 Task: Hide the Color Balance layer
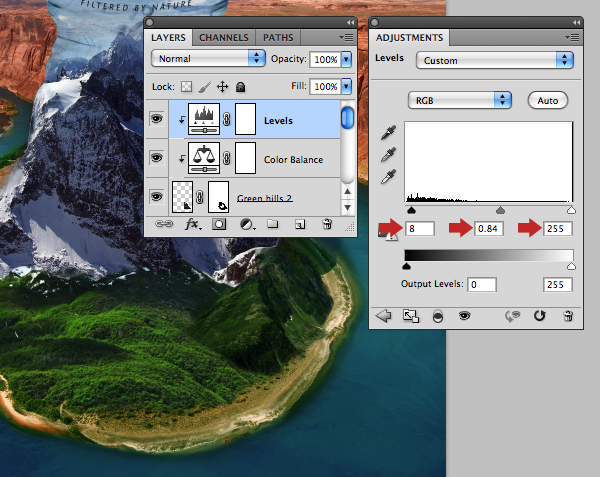[157, 158]
